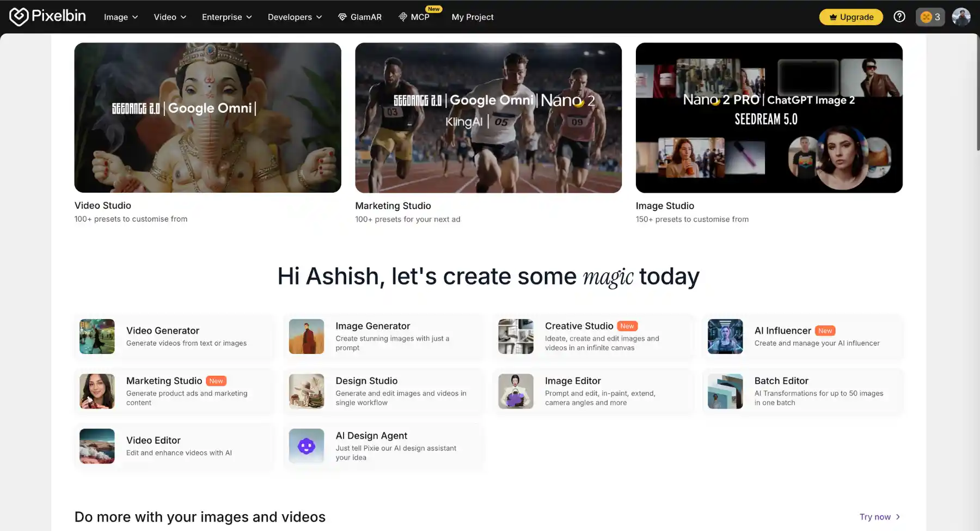Expand the Enterprise menu dropdown
The height and width of the screenshot is (531, 980).
click(226, 17)
